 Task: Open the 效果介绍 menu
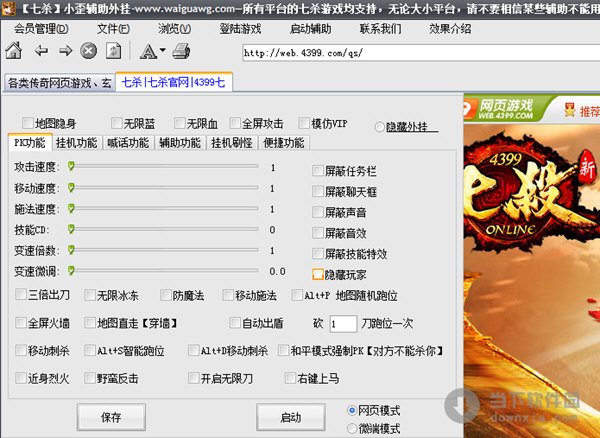[450, 29]
